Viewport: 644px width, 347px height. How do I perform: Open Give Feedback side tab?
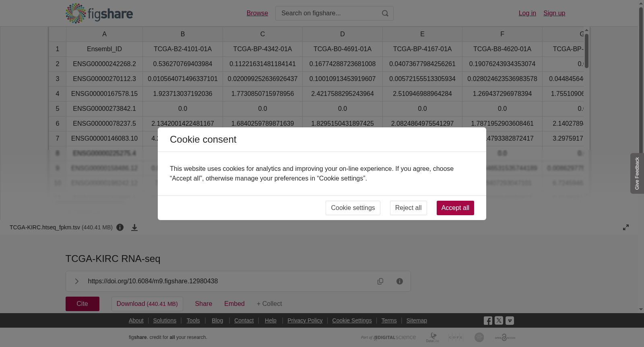click(x=637, y=173)
